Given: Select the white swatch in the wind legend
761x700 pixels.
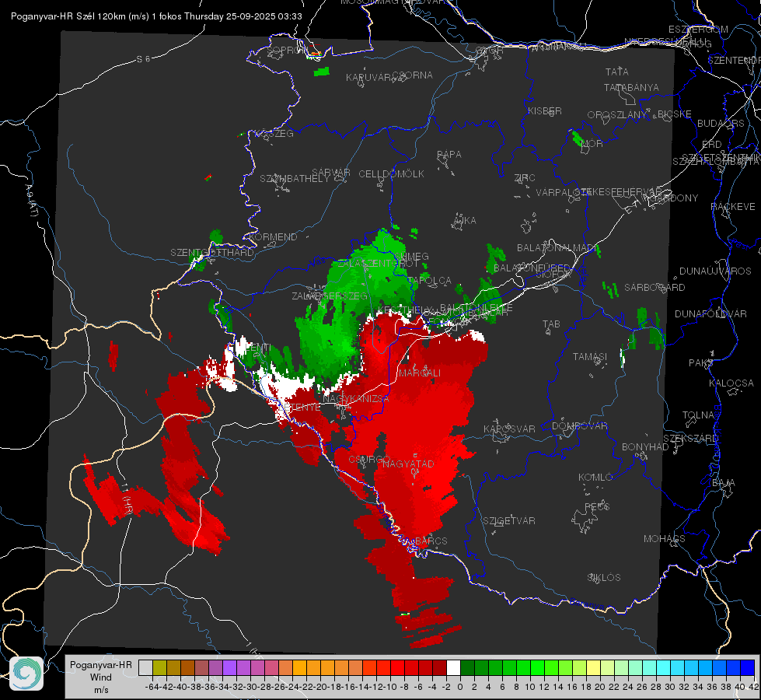Looking at the screenshot, I should (x=453, y=667).
